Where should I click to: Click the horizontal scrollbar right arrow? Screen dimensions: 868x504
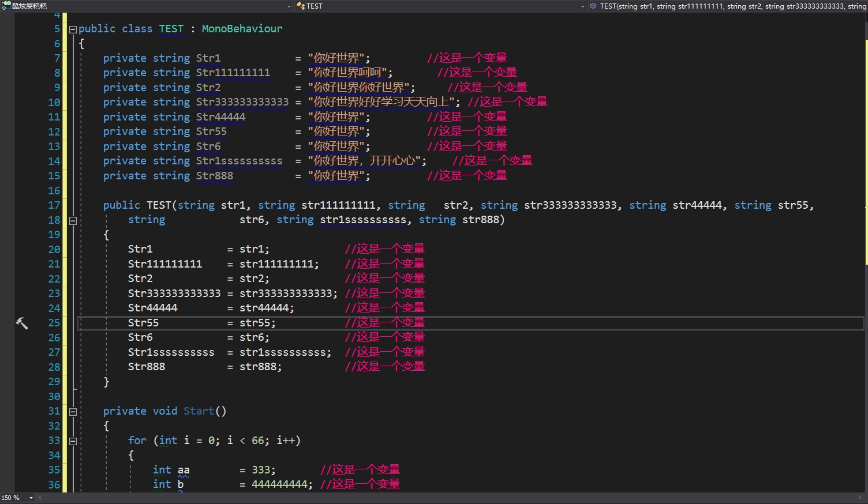(860, 498)
